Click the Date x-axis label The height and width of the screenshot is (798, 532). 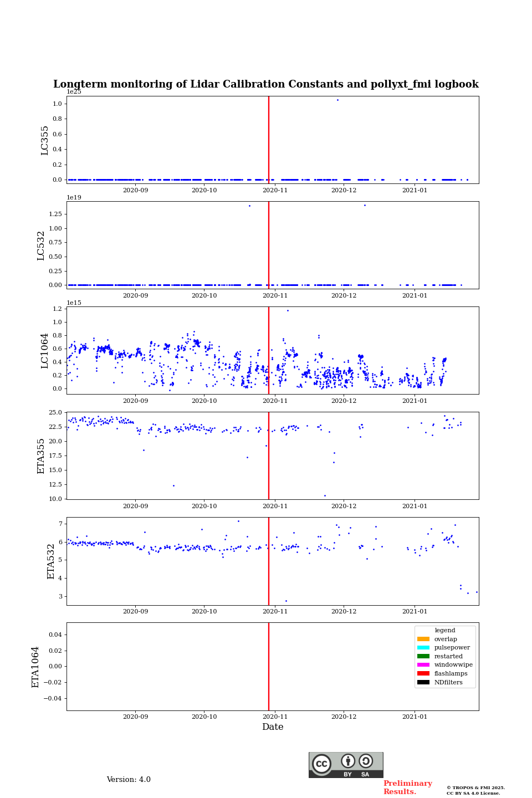click(x=273, y=727)
